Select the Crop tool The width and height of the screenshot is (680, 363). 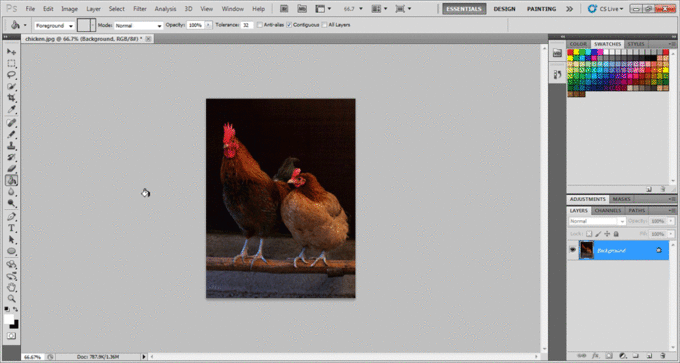(x=11, y=98)
